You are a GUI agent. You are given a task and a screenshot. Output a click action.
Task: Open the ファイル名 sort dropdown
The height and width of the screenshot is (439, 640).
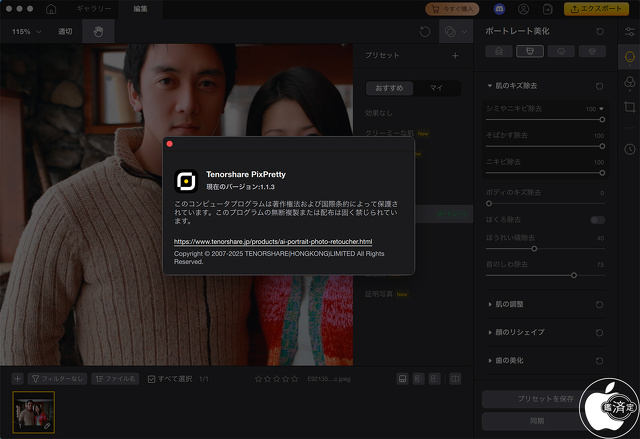pos(115,379)
